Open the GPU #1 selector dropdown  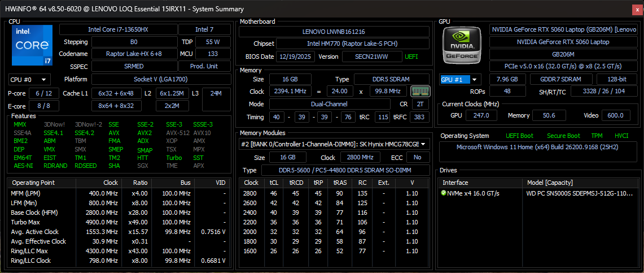[461, 79]
